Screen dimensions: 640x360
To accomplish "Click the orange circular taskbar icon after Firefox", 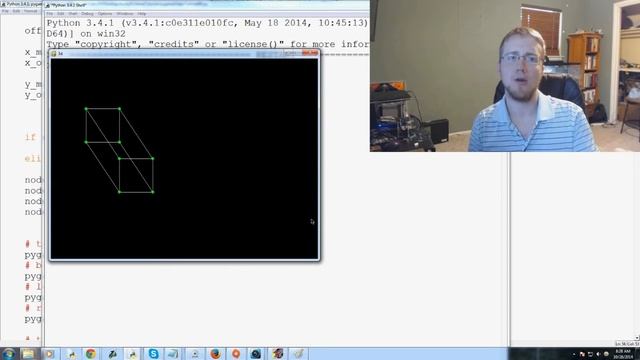I will [236, 353].
